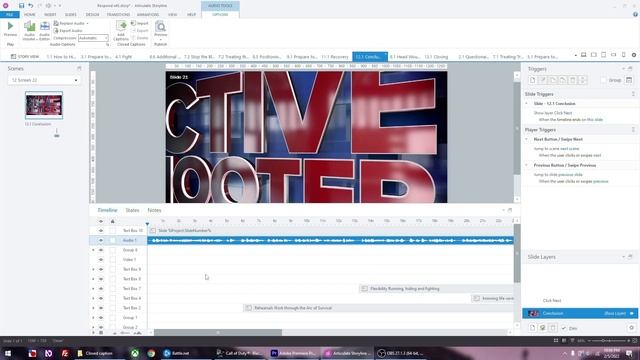Click Delete Layer icon in Slide Layers
640x360 pixels.
[x=553, y=328]
